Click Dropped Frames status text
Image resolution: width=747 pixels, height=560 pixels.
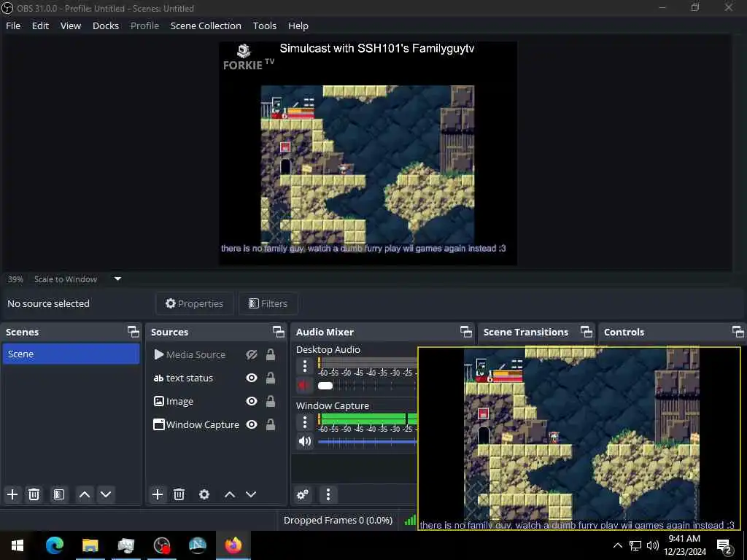point(338,520)
